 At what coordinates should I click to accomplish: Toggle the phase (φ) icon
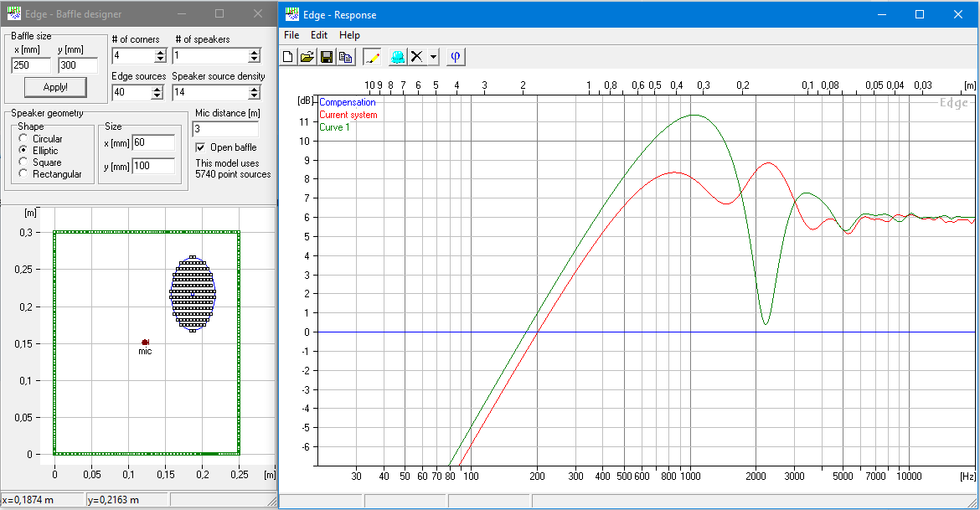(x=456, y=57)
